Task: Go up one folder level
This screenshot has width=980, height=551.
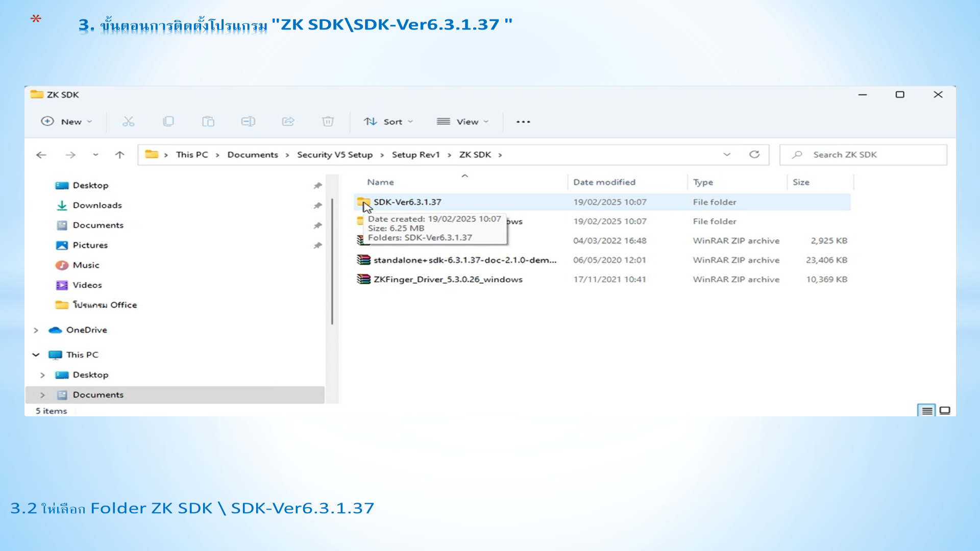Action: (x=119, y=155)
